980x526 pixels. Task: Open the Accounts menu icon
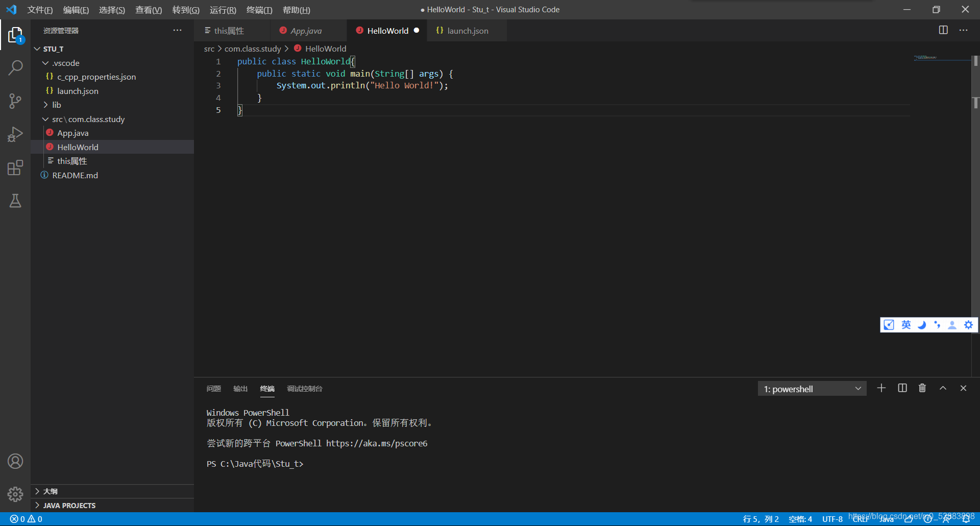[15, 461]
